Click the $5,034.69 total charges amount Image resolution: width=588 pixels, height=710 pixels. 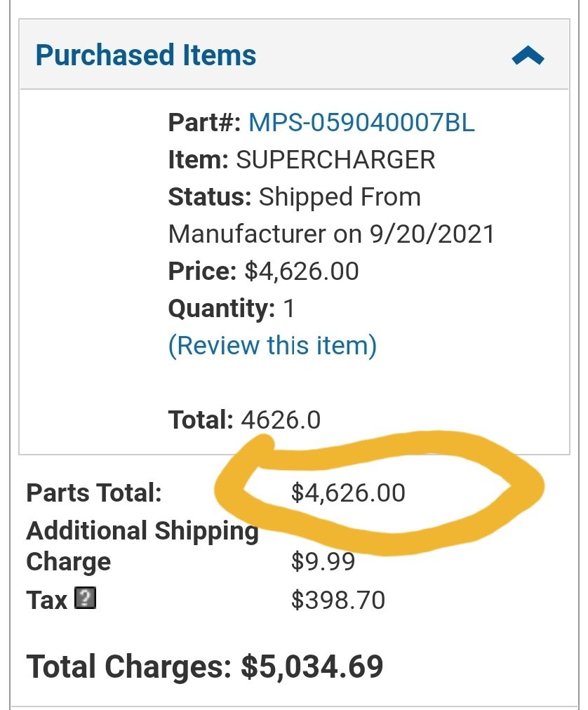click(x=312, y=667)
